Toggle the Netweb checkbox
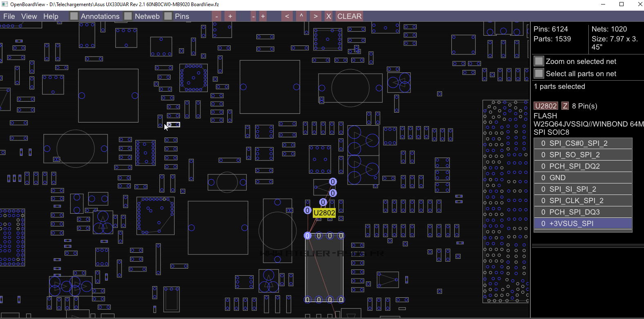The width and height of the screenshot is (644, 319). [x=128, y=16]
